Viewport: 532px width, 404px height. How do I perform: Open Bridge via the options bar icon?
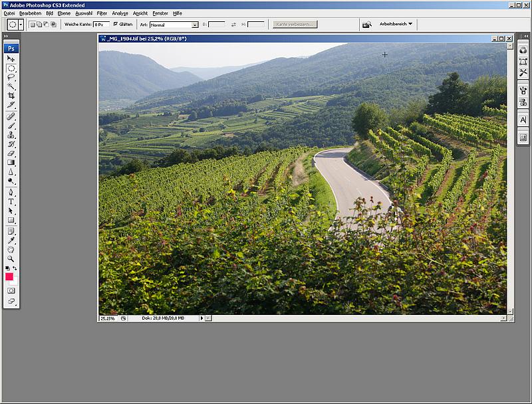click(367, 25)
